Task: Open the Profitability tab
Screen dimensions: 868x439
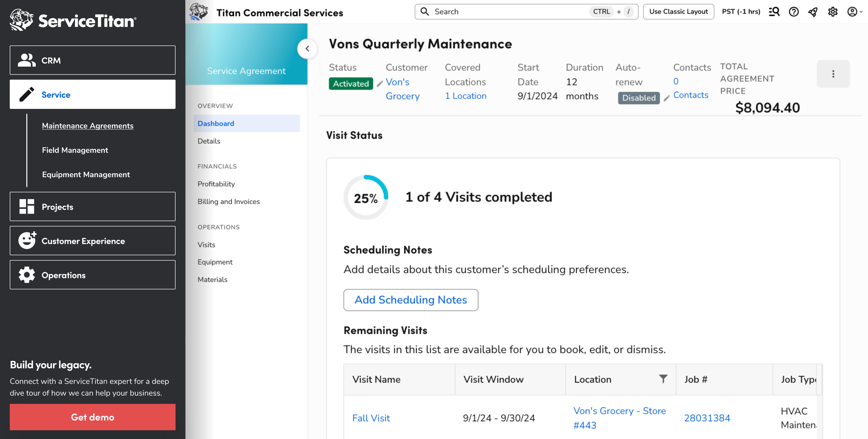Action: point(216,184)
